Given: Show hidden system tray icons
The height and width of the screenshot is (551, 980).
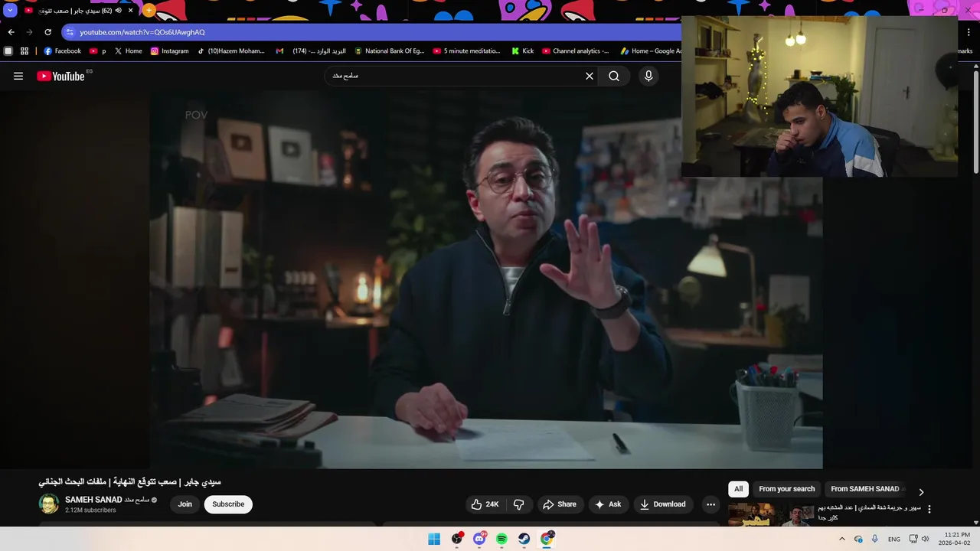Looking at the screenshot, I should point(842,539).
